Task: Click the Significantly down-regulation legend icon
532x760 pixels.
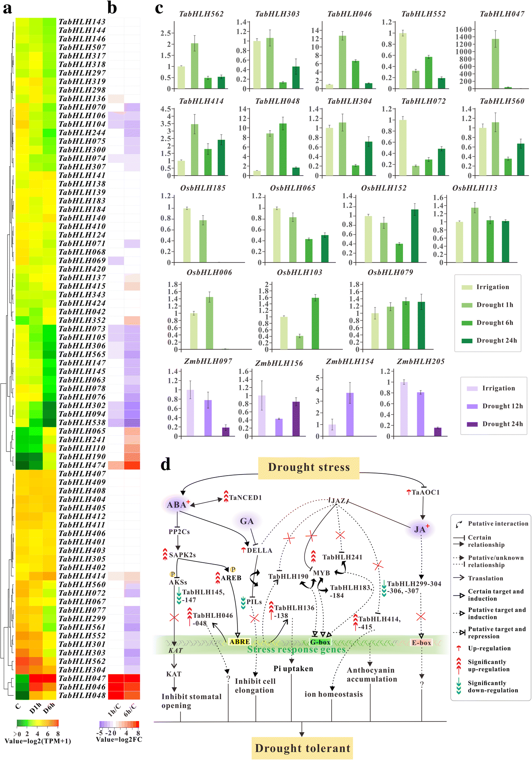Action: 458,687
